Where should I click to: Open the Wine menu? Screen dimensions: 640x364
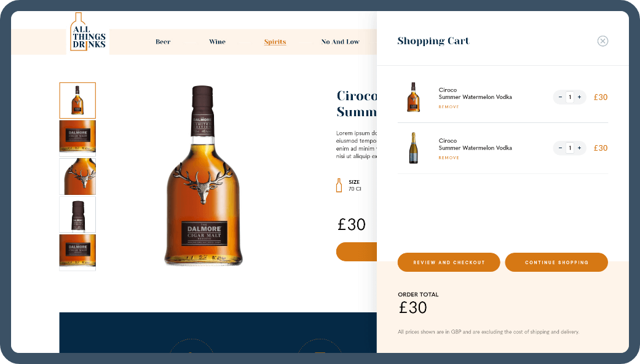point(217,42)
